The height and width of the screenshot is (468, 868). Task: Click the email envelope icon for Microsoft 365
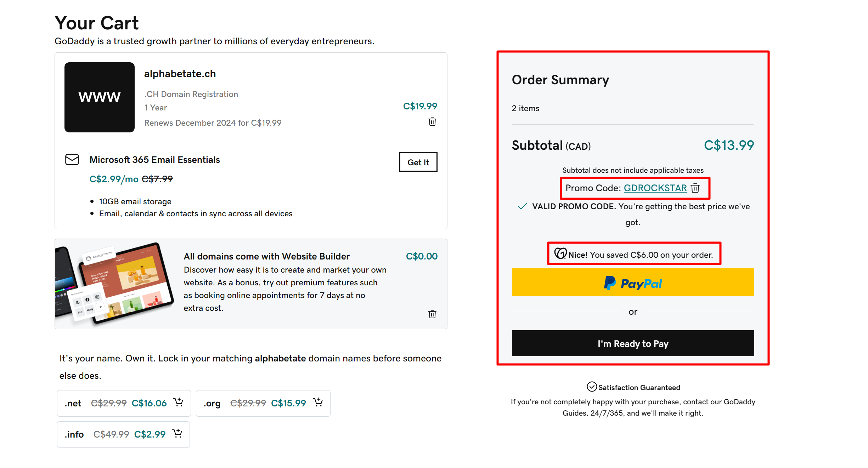click(72, 160)
